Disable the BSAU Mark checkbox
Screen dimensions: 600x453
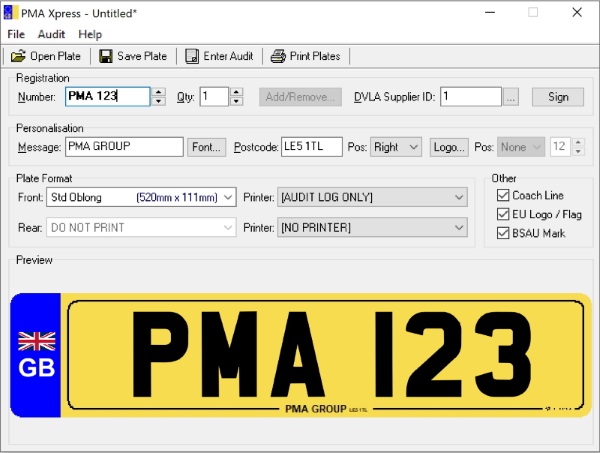[x=503, y=233]
